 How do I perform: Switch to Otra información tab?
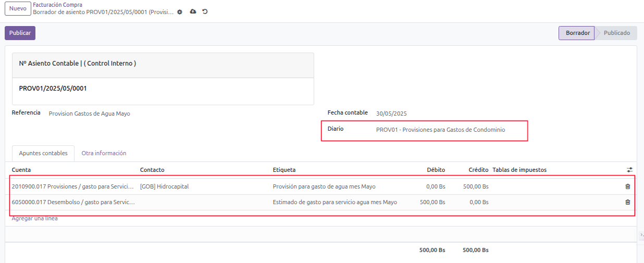[x=104, y=153]
